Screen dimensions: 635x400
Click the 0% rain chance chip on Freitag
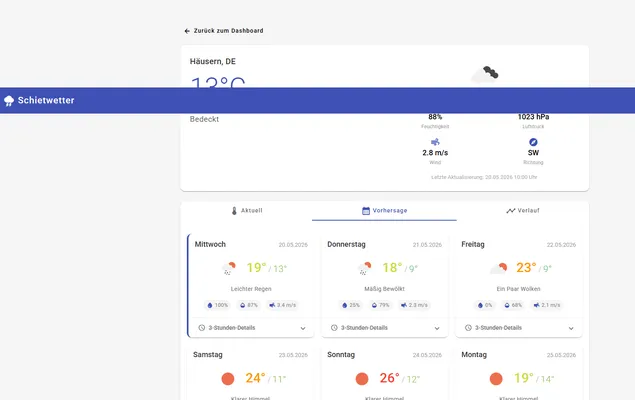pos(484,305)
